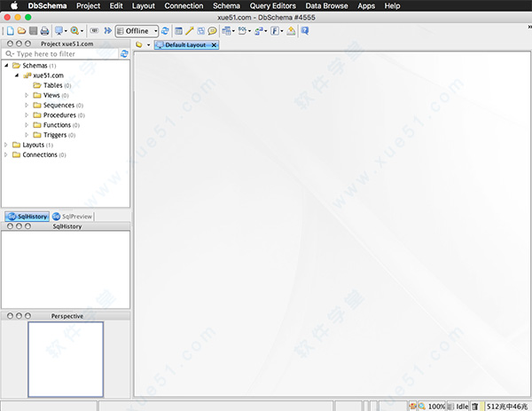Click the Perspective preview thumbnail

click(66, 359)
